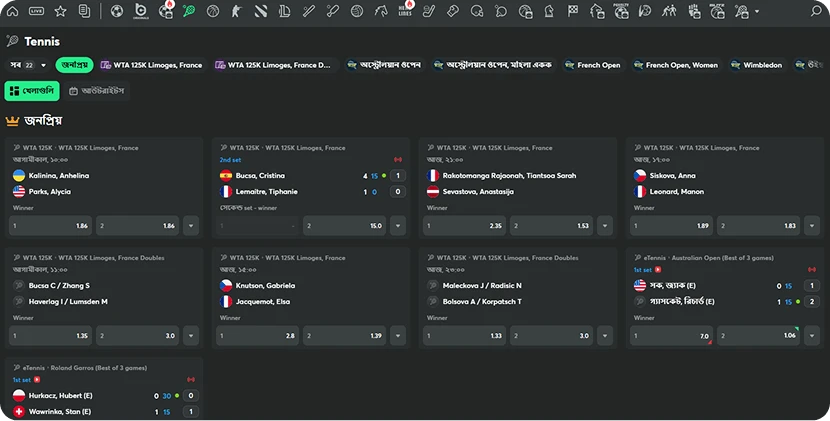Select the checkered racing flag icon
This screenshot has width=830, height=421.
point(573,12)
